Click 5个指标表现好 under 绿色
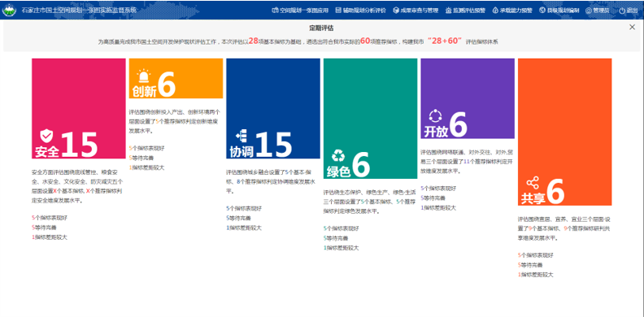The image size is (644, 317). (341, 228)
